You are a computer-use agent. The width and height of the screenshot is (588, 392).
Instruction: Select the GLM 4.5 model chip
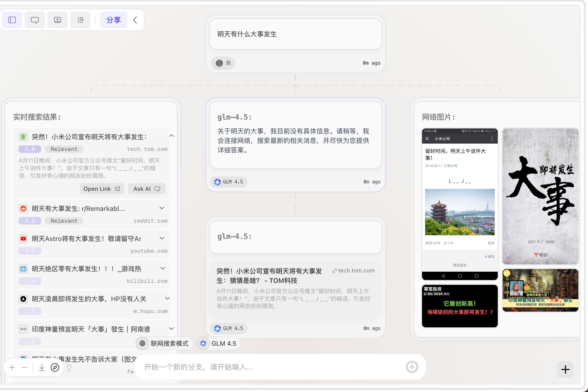(219, 343)
